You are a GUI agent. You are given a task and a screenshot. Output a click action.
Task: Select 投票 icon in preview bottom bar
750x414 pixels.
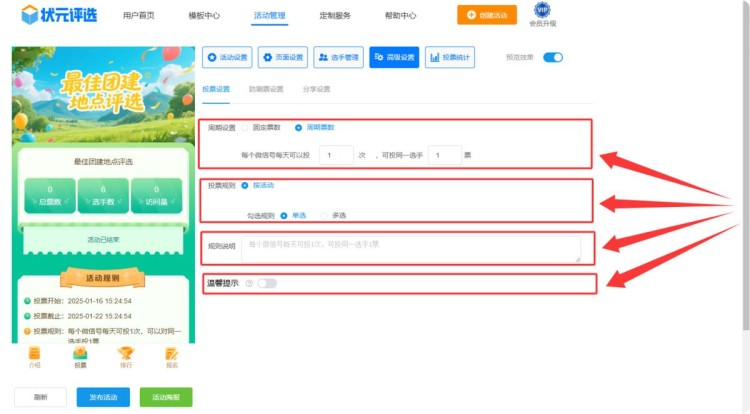pos(80,356)
